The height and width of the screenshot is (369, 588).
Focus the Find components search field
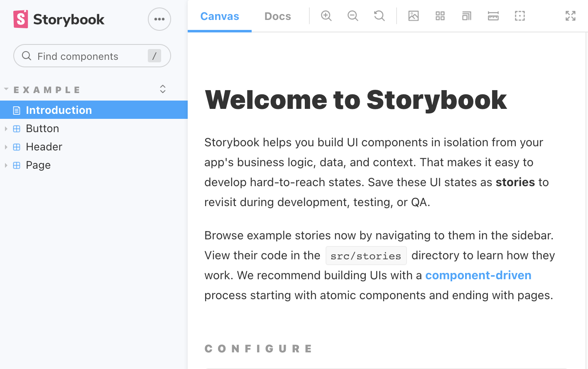pyautogui.click(x=92, y=56)
